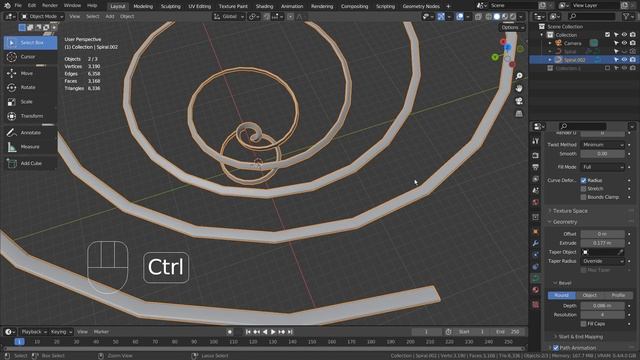640x360 pixels.
Task: Collapse the Geometry panel
Action: point(564,222)
